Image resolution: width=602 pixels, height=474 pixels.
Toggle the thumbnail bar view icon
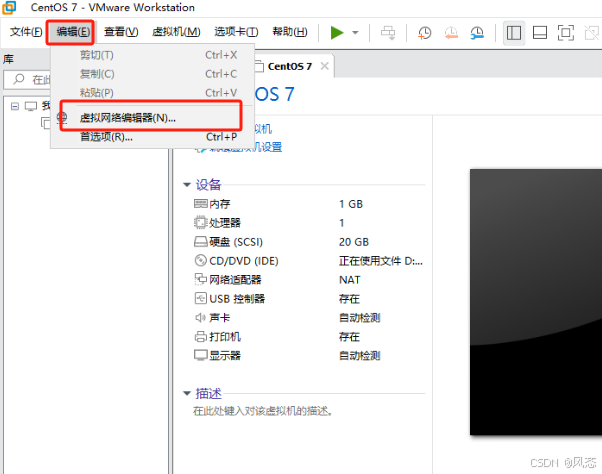(x=540, y=33)
